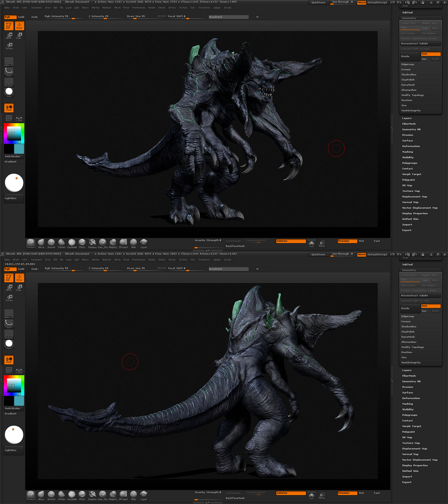Pick the ClayBuildup brush in top window

pos(72,243)
